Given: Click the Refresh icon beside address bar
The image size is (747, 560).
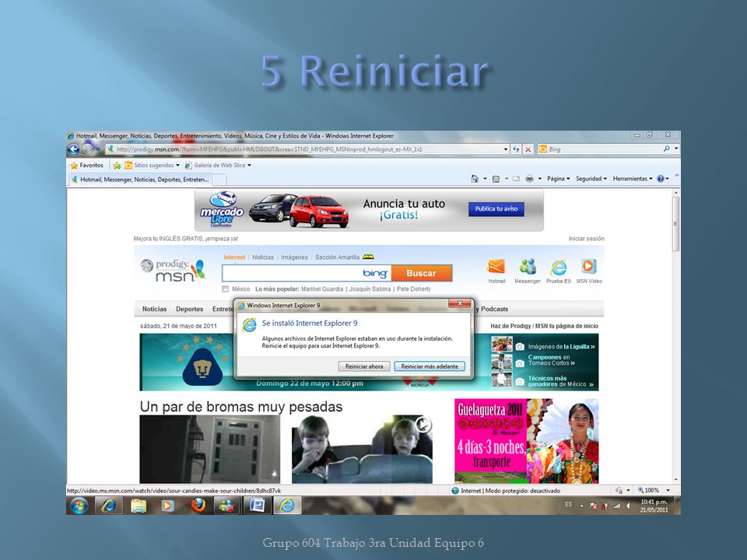Looking at the screenshot, I should [x=516, y=149].
